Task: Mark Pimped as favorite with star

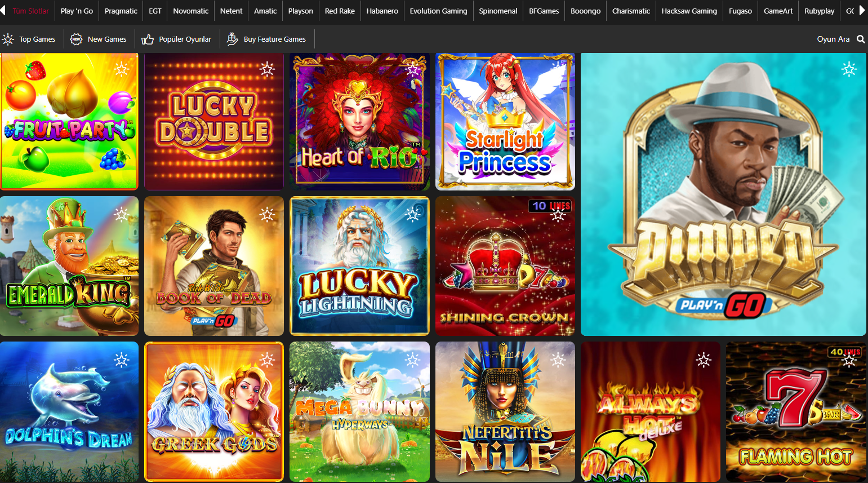Action: click(x=849, y=69)
